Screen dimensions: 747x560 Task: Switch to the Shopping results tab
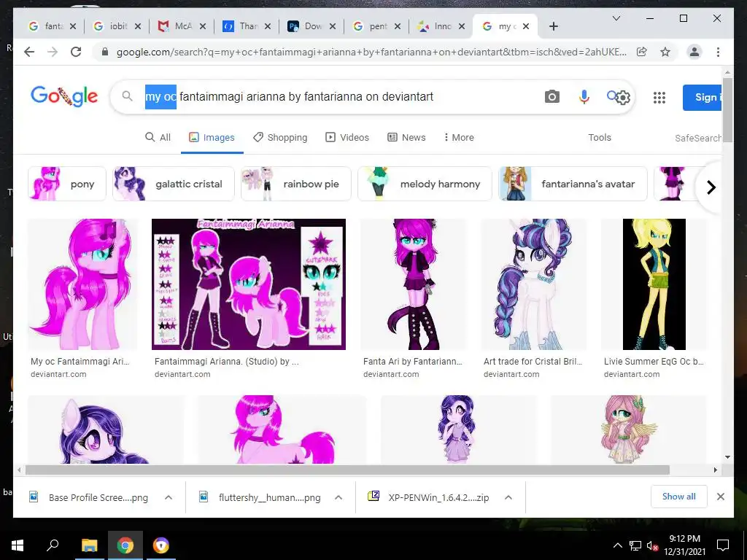point(280,137)
